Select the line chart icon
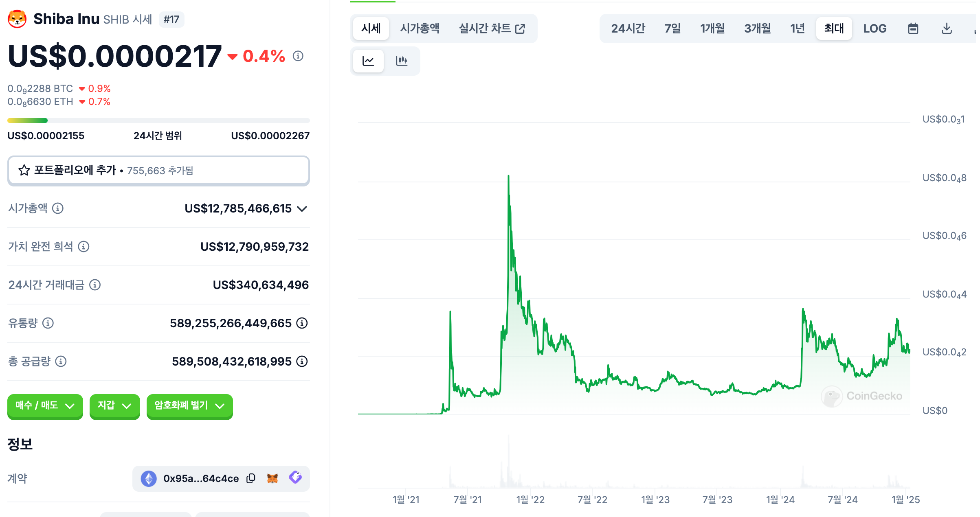The image size is (980, 517). pyautogui.click(x=368, y=60)
